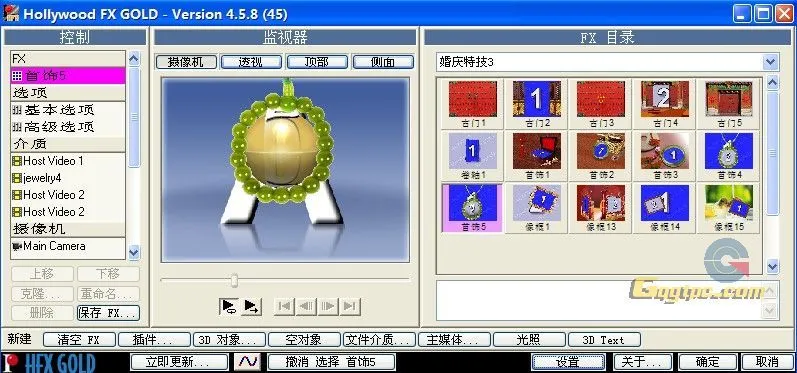The height and width of the screenshot is (373, 797).
Task: Click the monitor preview viewport
Action: pos(285,169)
